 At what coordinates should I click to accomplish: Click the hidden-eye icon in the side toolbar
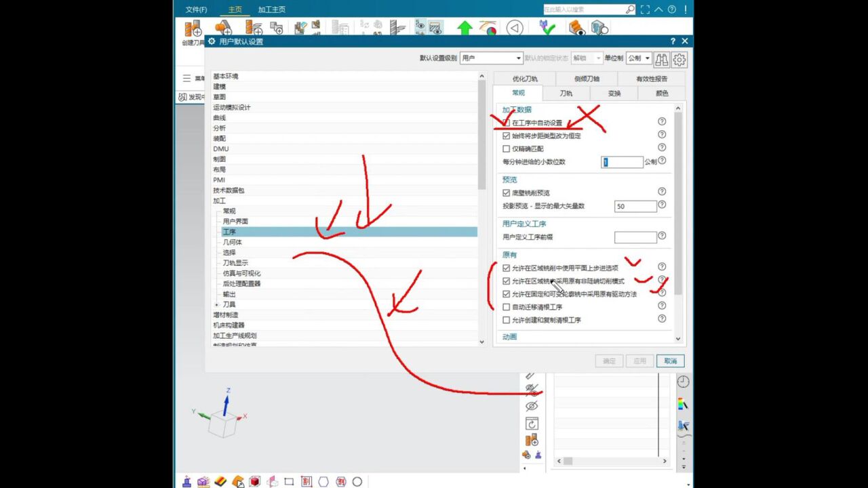coord(532,406)
